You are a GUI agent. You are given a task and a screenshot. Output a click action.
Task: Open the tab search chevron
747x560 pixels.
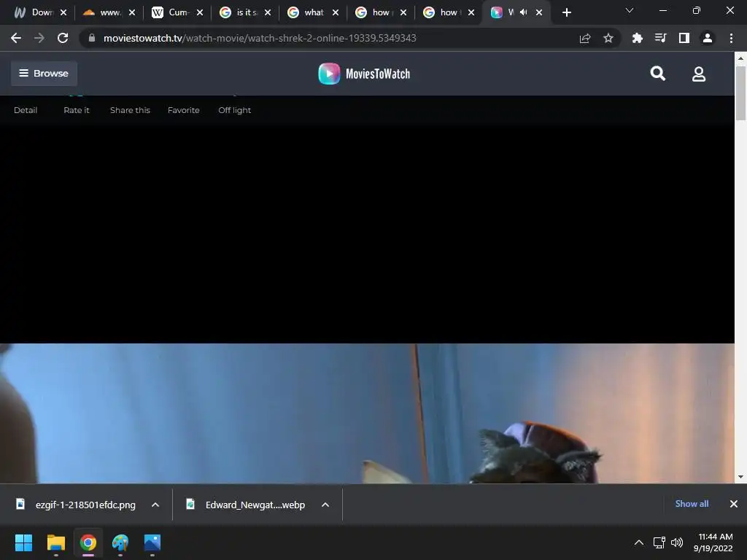pos(630,10)
